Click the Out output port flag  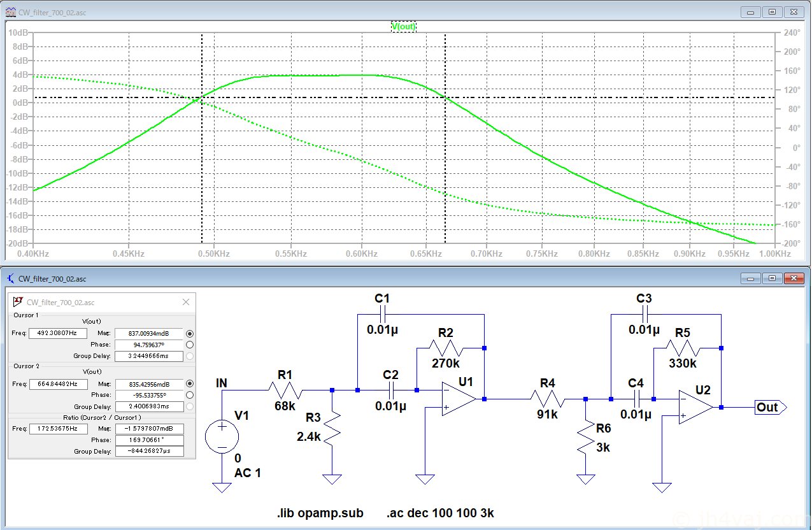(x=771, y=407)
